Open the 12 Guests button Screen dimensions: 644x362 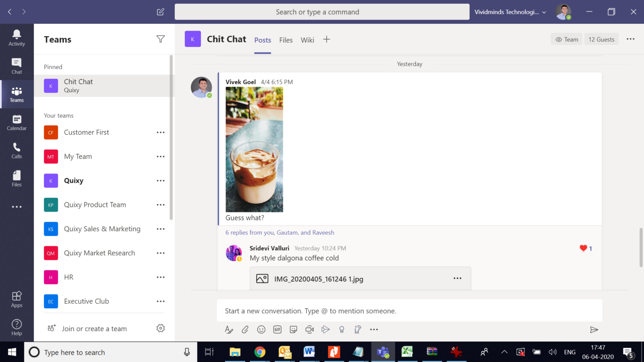pos(601,39)
